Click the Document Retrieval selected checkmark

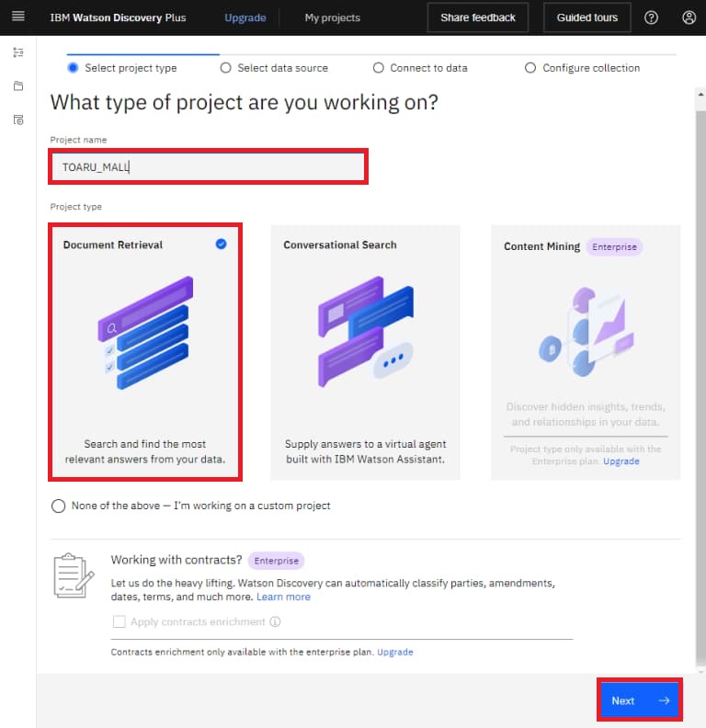click(x=222, y=244)
